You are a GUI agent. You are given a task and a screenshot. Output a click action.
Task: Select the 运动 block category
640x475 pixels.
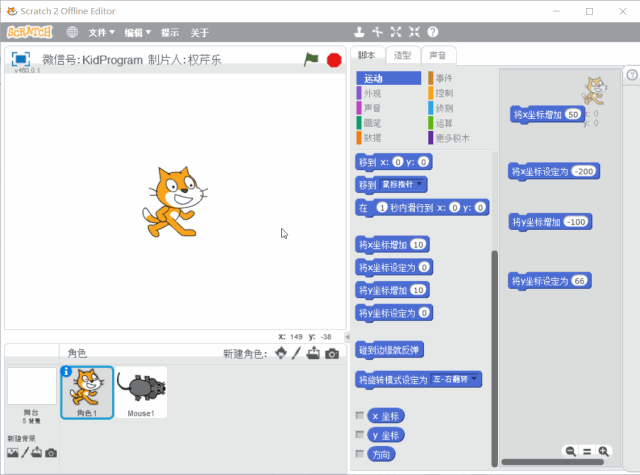pyautogui.click(x=389, y=78)
